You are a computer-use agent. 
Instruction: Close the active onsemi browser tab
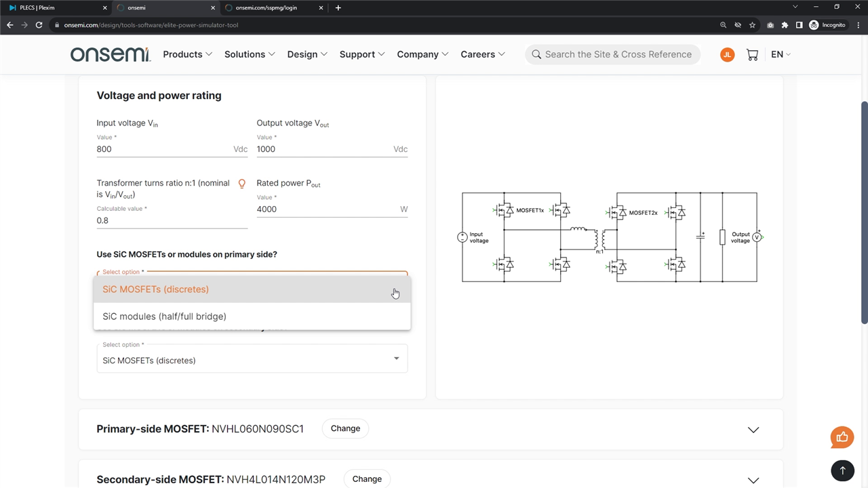[212, 7]
